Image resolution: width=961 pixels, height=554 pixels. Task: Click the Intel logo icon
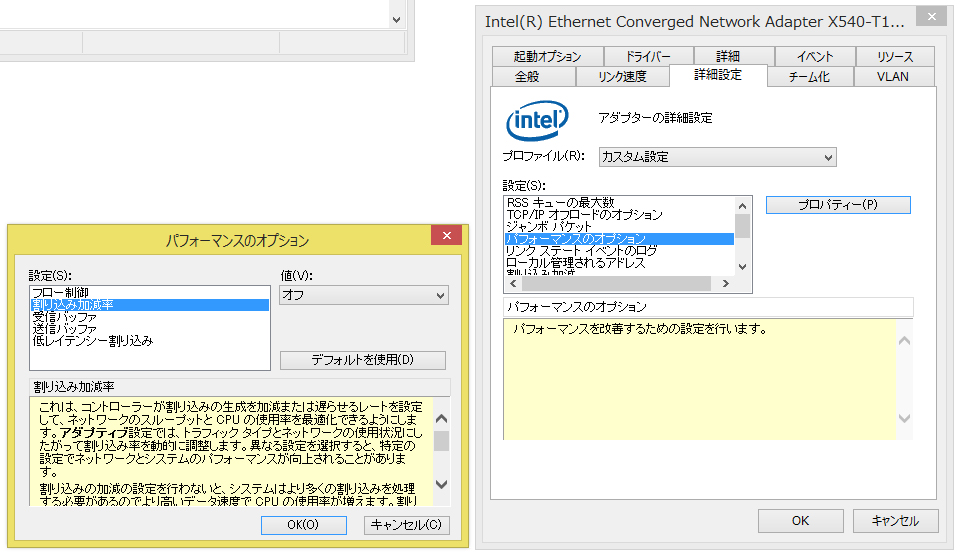pyautogui.click(x=537, y=122)
